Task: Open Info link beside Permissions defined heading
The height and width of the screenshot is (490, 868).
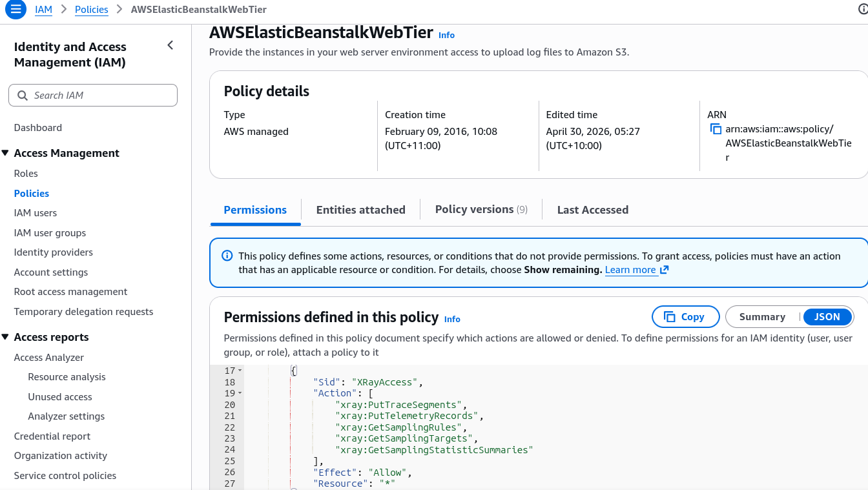Action: pos(452,319)
